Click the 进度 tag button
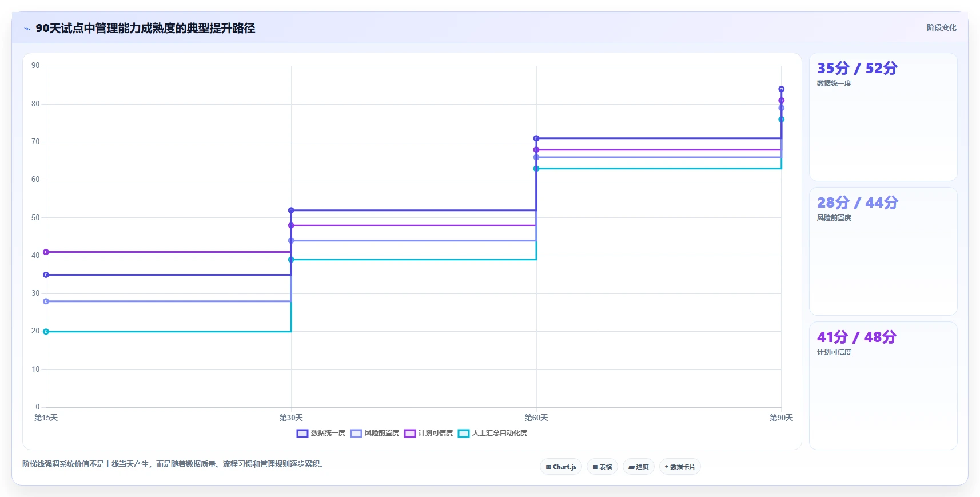Viewport: 980px width, 497px height. (639, 467)
